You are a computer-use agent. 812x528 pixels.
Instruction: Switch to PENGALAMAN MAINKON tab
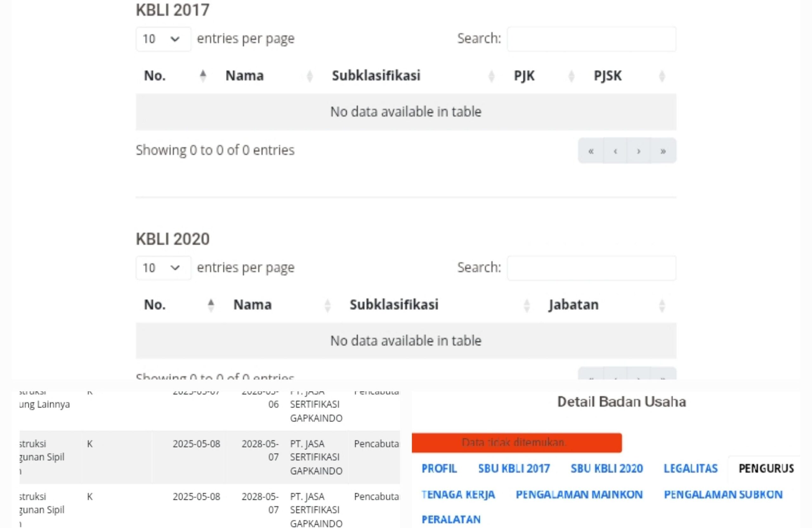(579, 495)
